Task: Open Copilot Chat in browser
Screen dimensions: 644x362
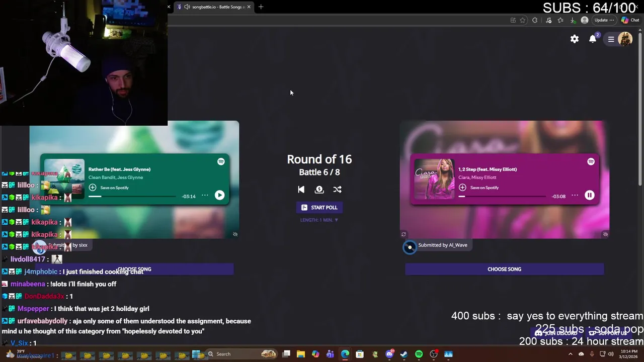Action: click(x=630, y=20)
